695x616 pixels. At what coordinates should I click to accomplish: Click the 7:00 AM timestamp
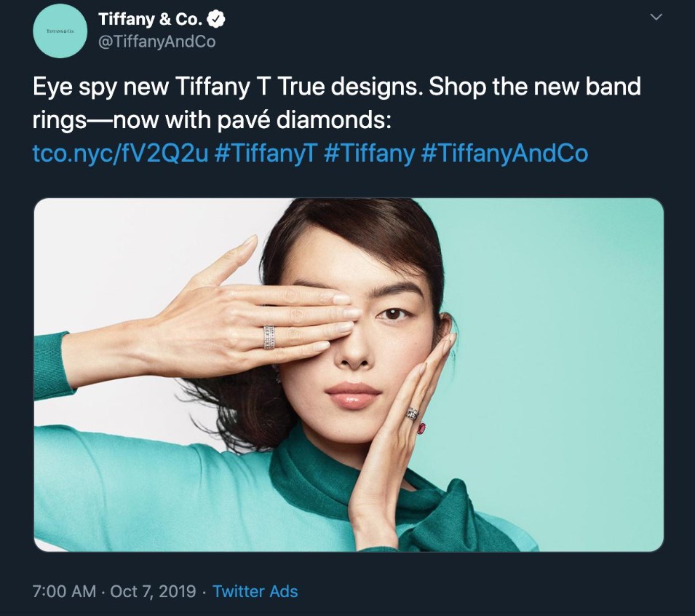(x=64, y=591)
